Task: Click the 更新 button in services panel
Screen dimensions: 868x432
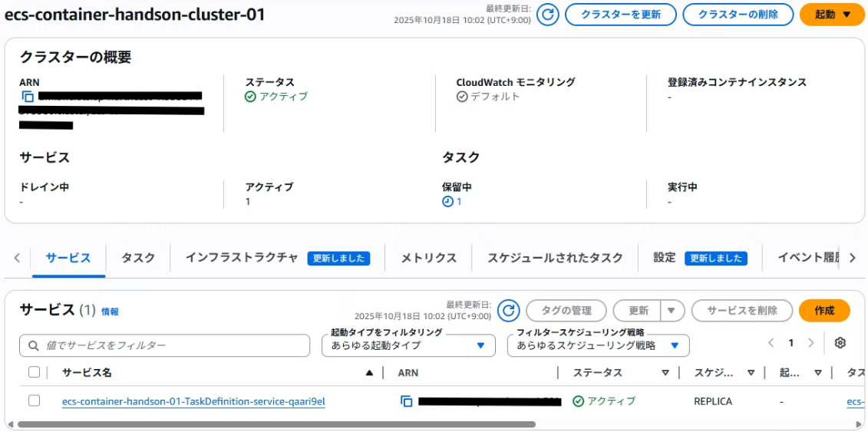Action: [639, 311]
